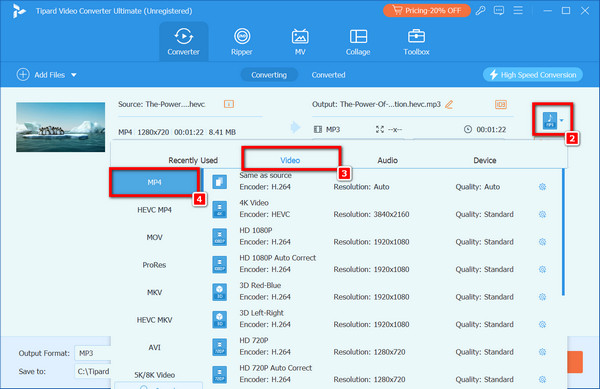Select the Video format tab
The image size is (600, 389).
290,160
